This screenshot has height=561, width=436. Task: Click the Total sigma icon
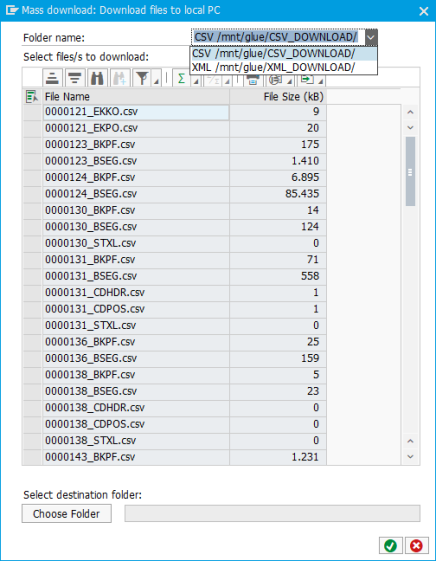182,78
